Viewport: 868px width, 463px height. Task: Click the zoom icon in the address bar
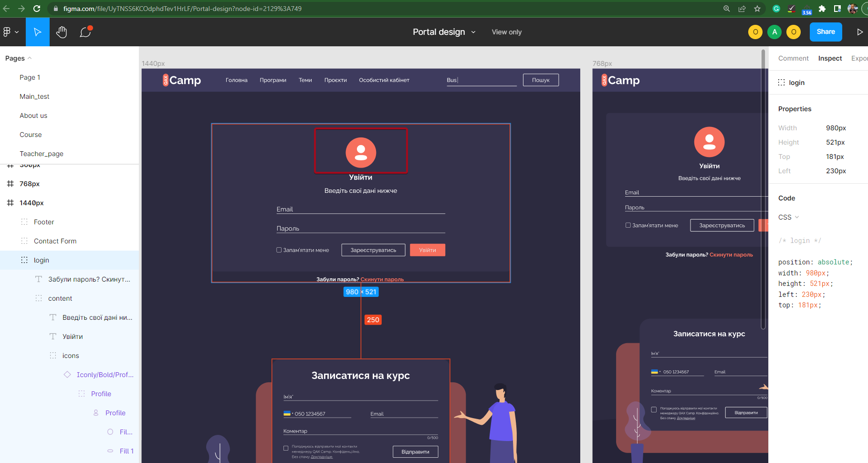(726, 9)
